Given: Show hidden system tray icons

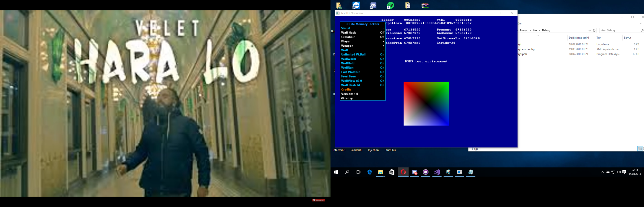Looking at the screenshot, I should click(x=602, y=172).
